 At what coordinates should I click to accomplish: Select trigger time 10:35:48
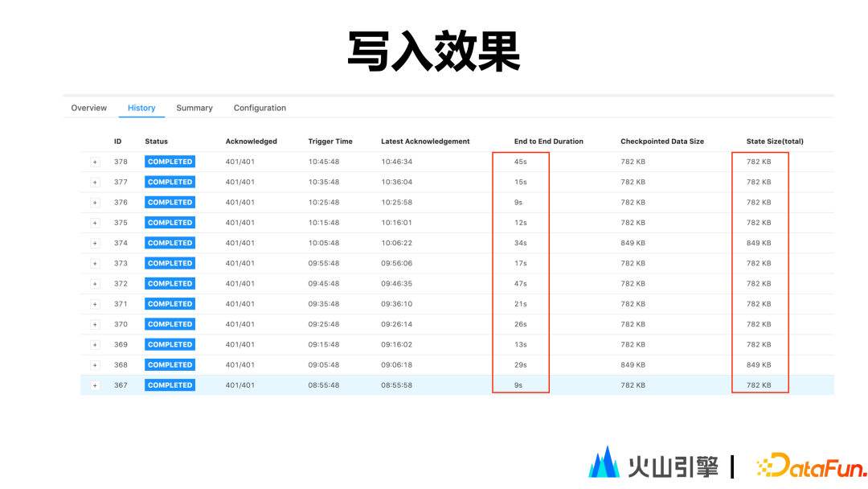click(324, 183)
